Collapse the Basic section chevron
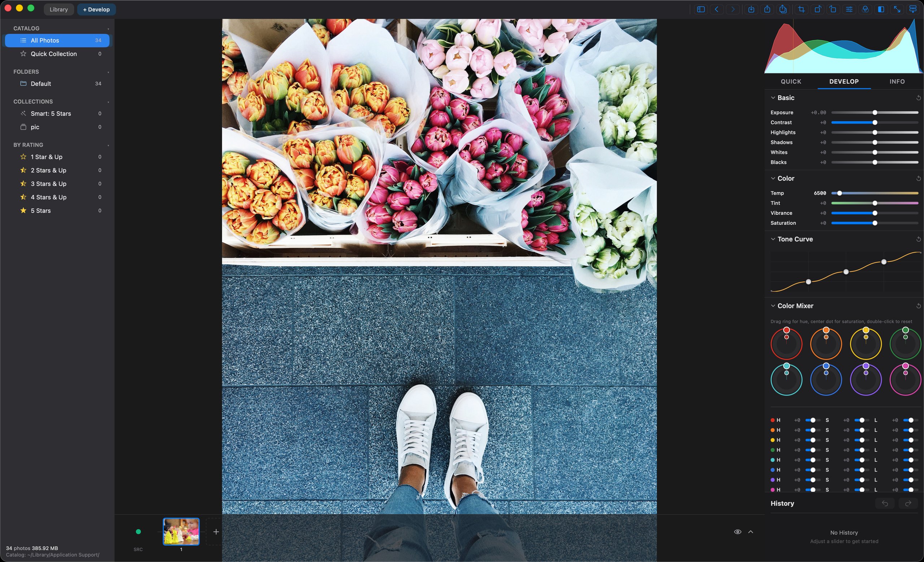 coord(773,98)
